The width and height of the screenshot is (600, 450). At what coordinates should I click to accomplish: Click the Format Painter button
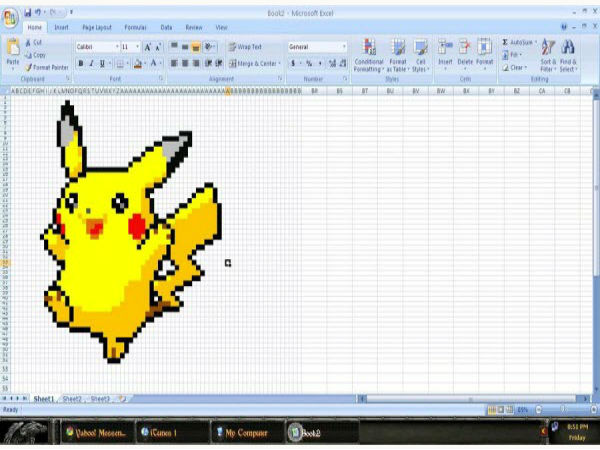pyautogui.click(x=48, y=67)
